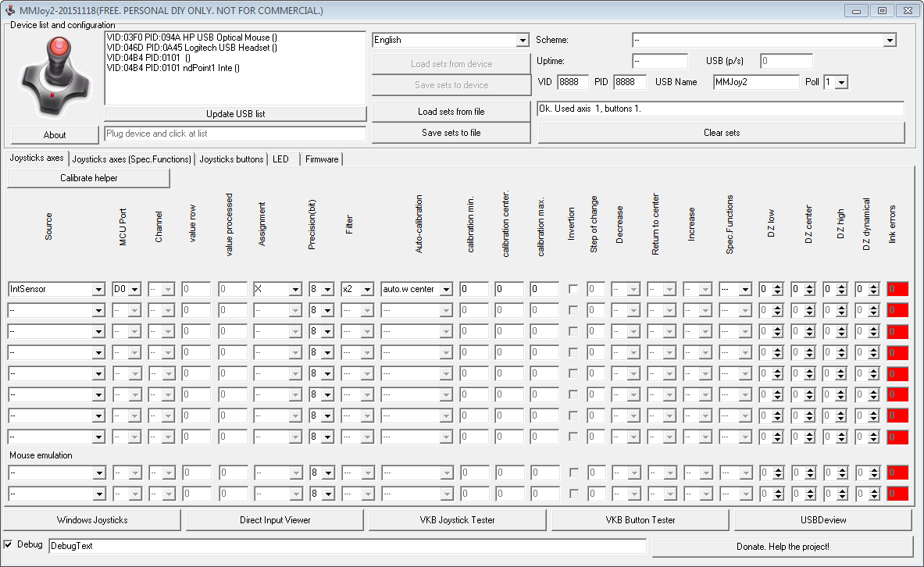Click red link errors cell in second row
The width and height of the screenshot is (924, 567).
pyautogui.click(x=897, y=311)
